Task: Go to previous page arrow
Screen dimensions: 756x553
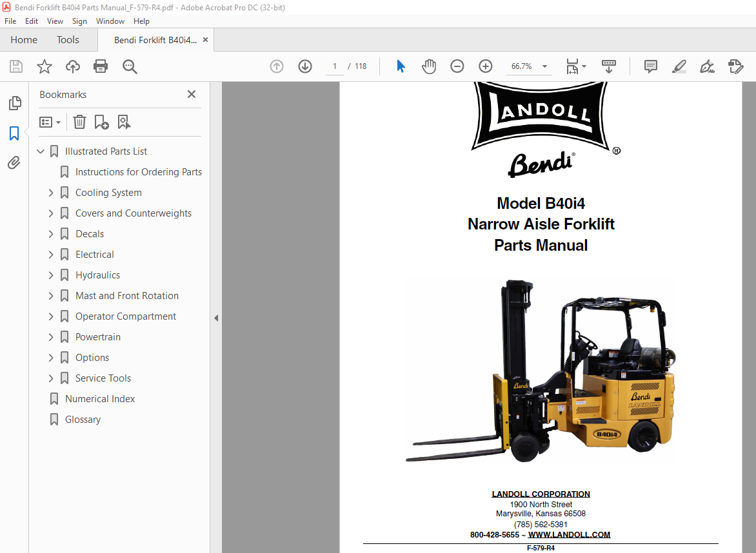Action: click(277, 66)
